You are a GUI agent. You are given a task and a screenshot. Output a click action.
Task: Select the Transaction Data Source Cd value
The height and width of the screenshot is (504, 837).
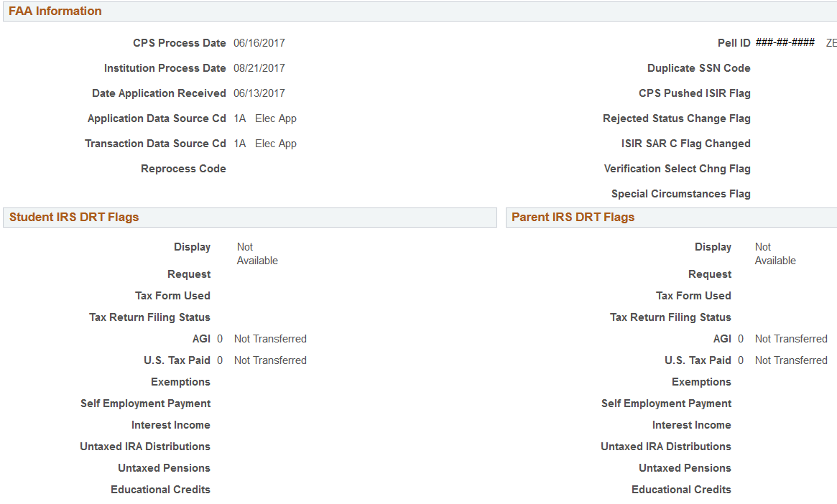239,143
